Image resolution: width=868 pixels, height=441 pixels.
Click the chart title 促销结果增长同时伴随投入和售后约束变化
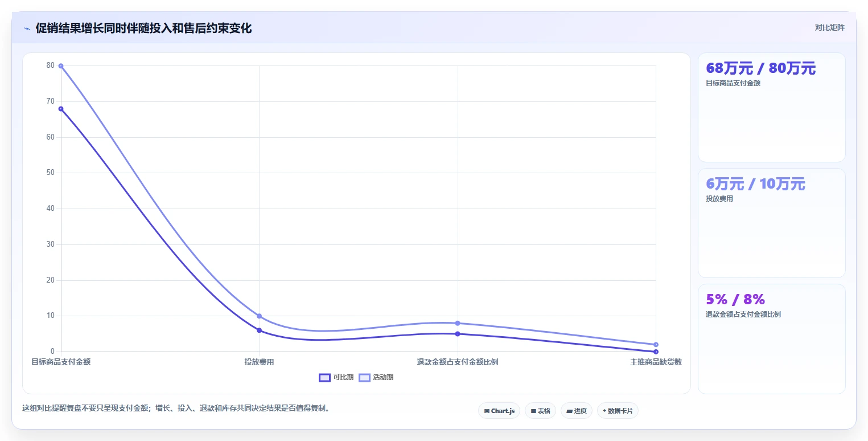143,28
